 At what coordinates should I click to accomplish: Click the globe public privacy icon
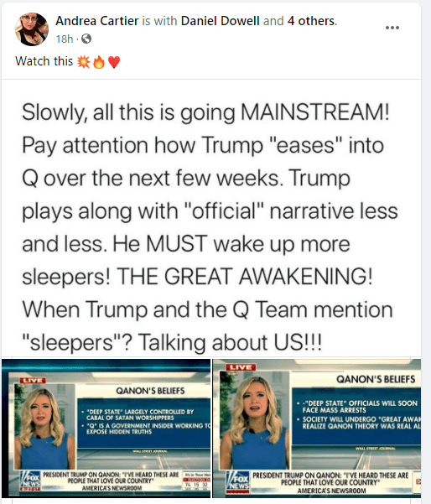click(86, 39)
